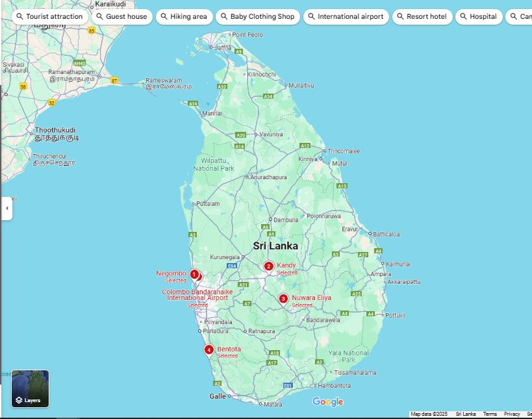
Task: Open the Layers map type thumbnail
Action: click(30, 388)
